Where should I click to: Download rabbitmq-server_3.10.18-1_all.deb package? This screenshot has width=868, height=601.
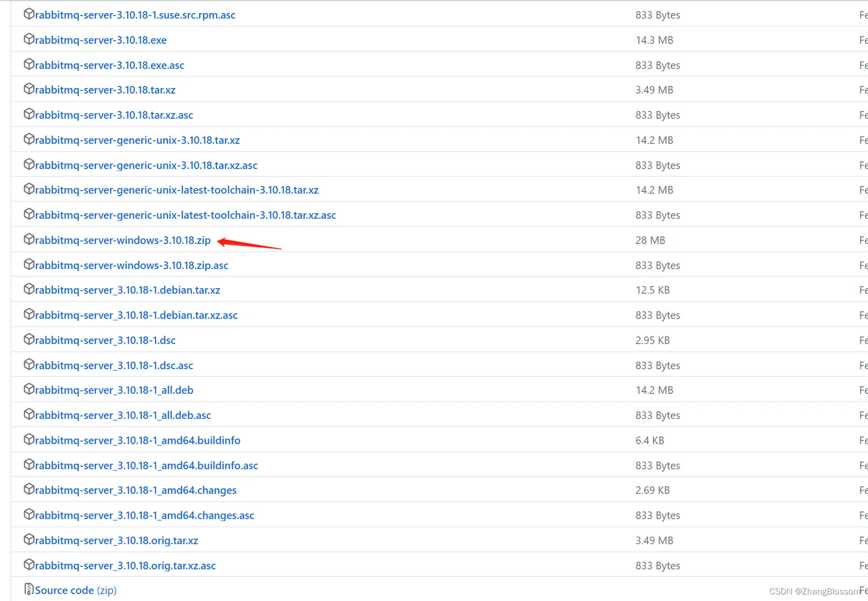point(114,390)
